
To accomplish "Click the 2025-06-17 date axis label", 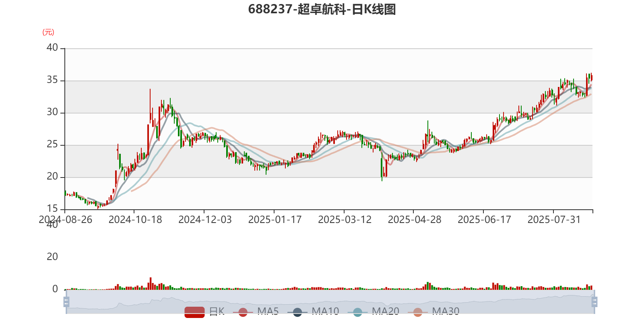I will tap(484, 220).
